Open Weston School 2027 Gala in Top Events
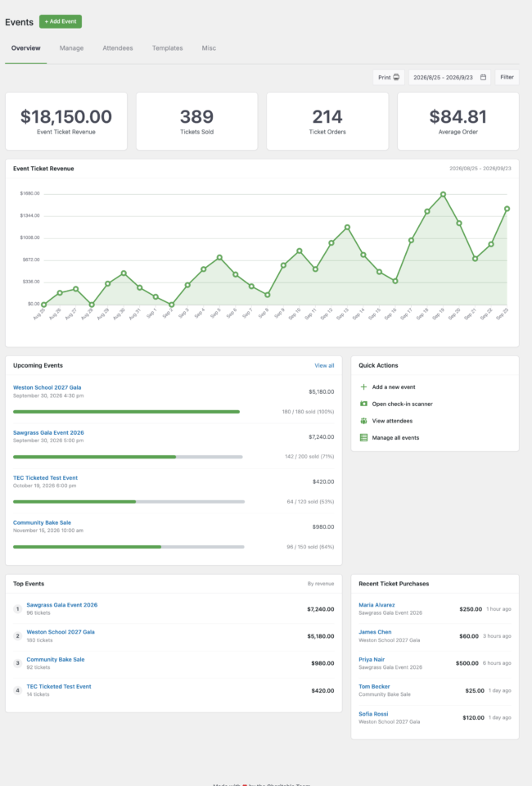532x786 pixels. click(61, 632)
